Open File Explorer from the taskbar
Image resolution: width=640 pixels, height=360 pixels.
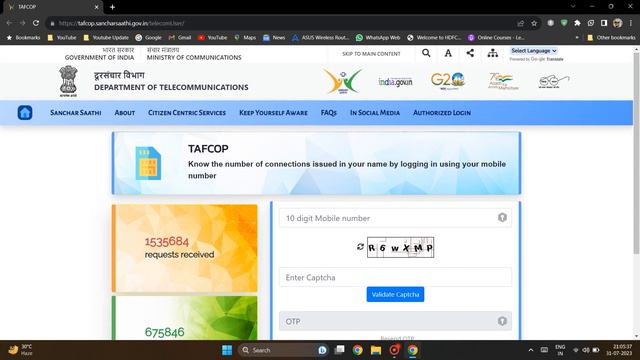[376, 350]
